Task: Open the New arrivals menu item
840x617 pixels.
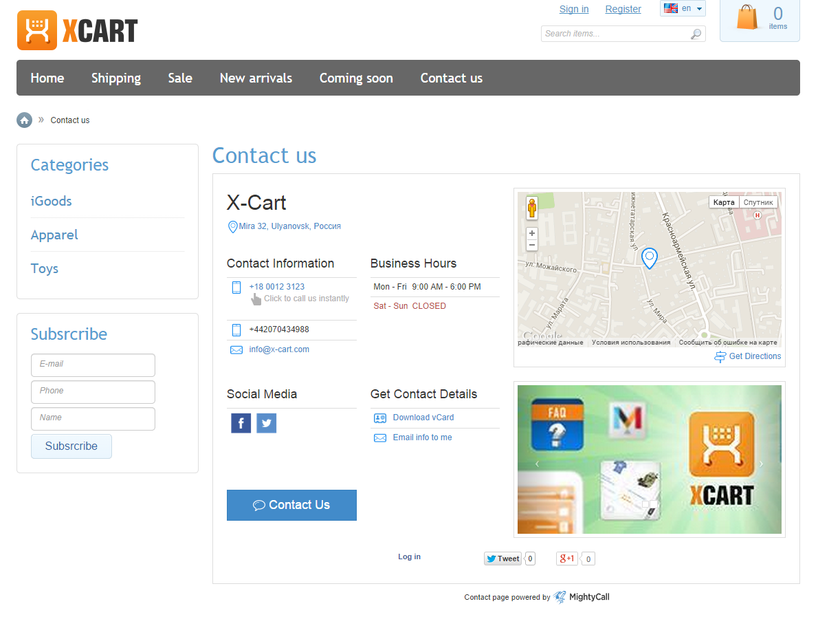Action: [256, 78]
